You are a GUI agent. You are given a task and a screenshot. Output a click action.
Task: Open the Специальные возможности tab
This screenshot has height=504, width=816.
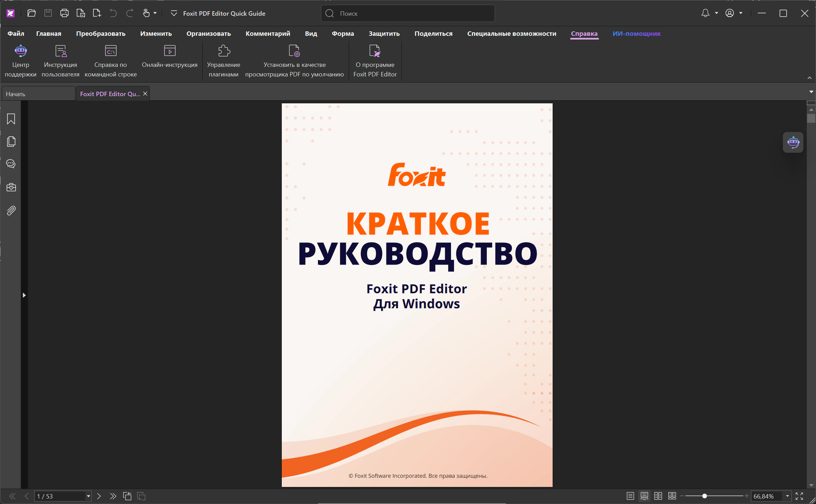pos(512,33)
